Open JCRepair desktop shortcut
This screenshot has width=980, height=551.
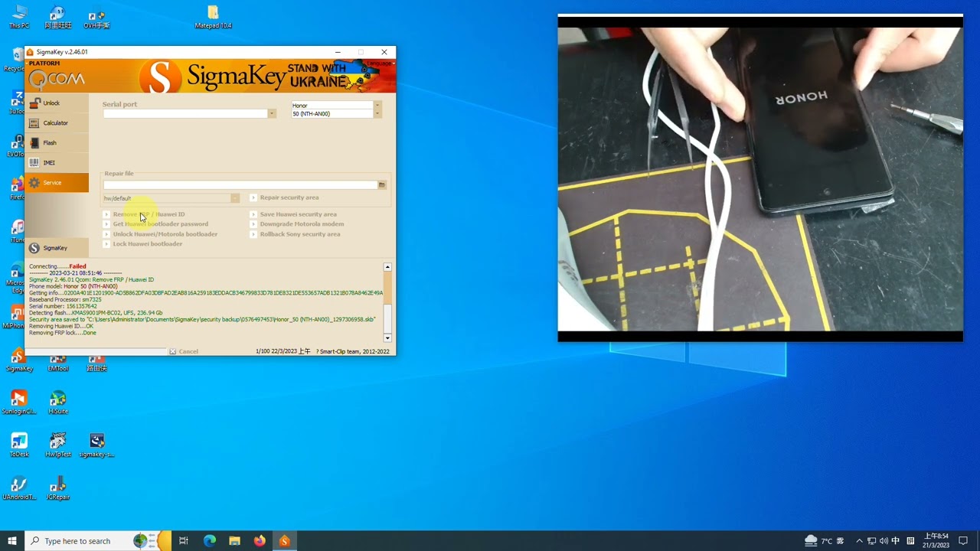[58, 488]
